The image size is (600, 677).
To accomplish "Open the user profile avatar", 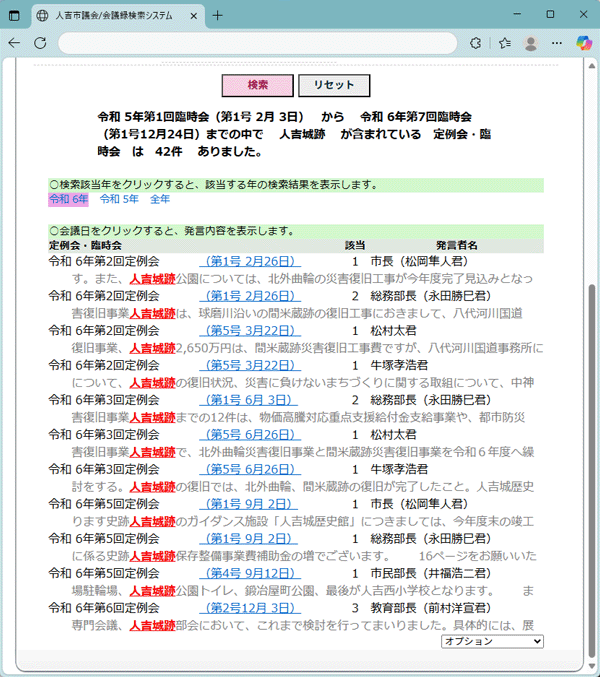I will 531,43.
